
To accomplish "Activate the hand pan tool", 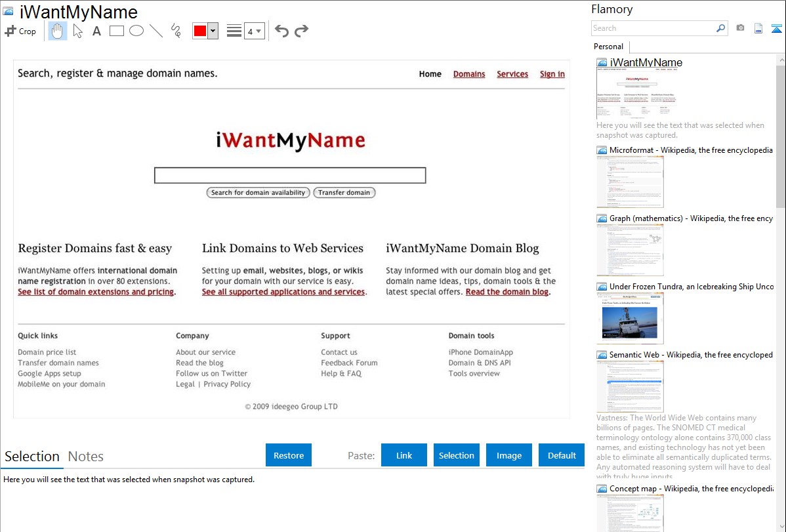I will click(x=57, y=31).
